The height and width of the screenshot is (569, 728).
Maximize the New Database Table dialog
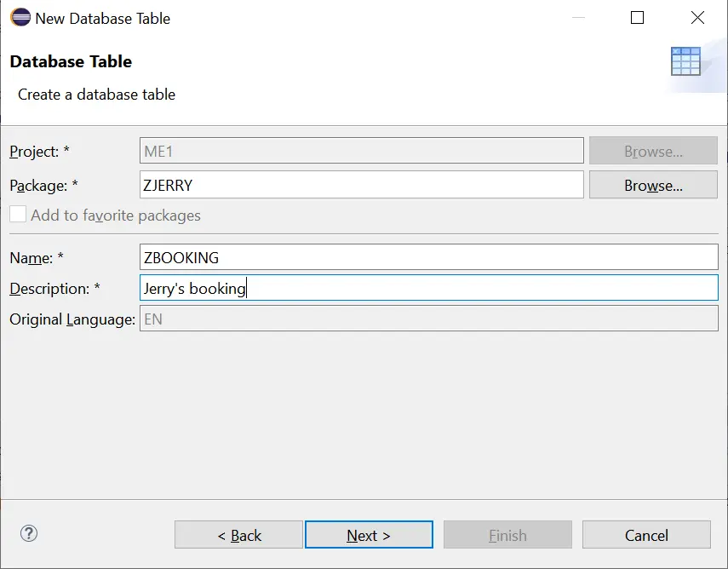click(x=637, y=18)
